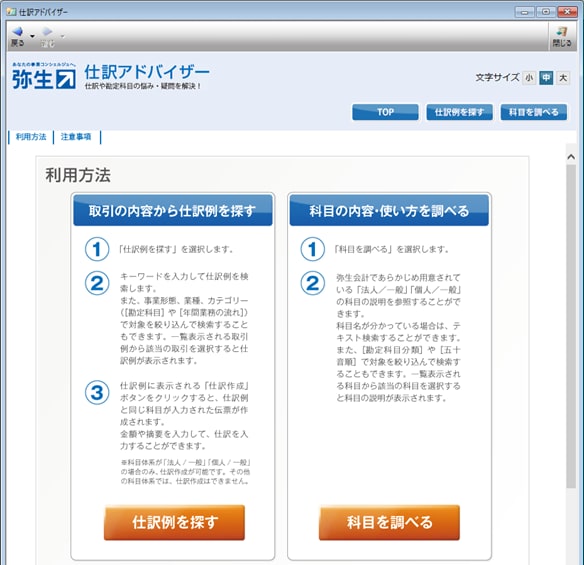Open the dropdown arrow next to 進む
584x565 pixels.
(62, 36)
